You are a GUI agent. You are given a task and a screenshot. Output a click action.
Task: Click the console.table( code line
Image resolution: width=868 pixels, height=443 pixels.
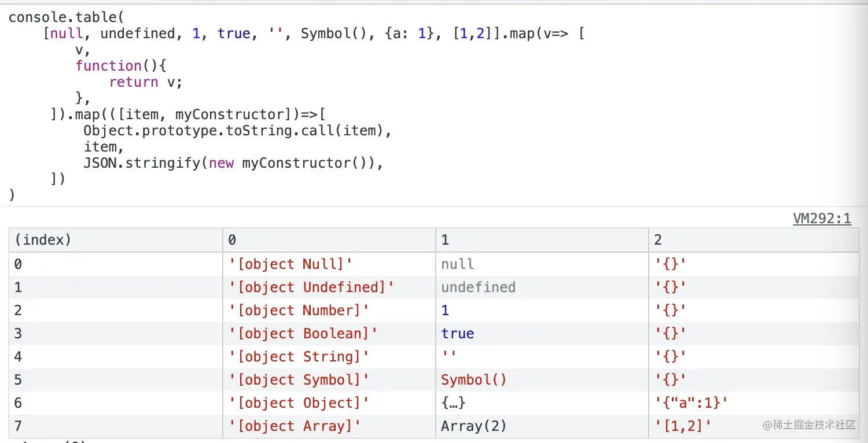pos(66,17)
